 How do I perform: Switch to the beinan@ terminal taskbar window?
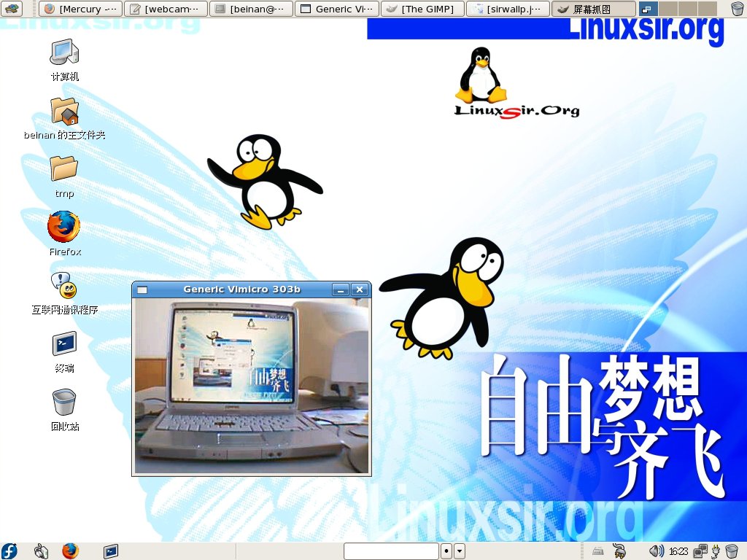coord(251,9)
